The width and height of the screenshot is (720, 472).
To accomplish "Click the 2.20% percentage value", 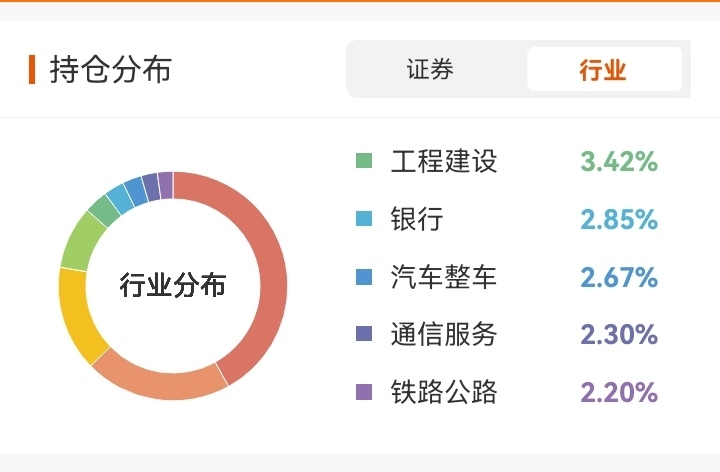I will (x=619, y=391).
